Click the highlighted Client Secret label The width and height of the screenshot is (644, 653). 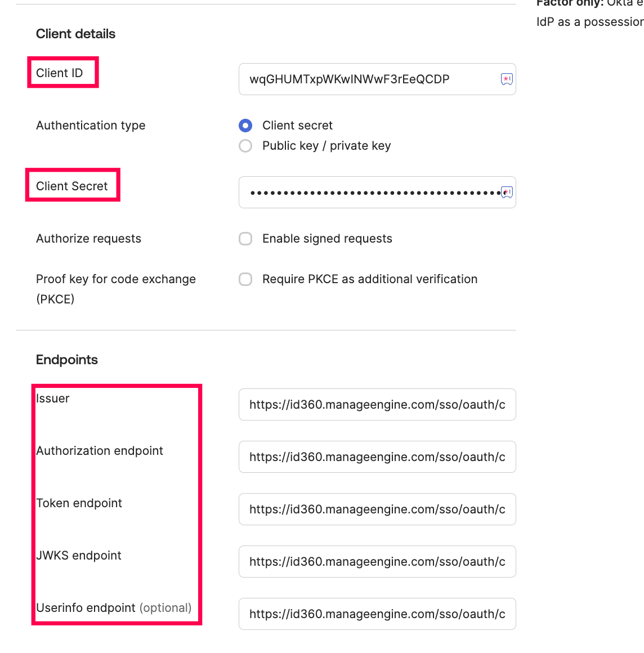coord(71,186)
